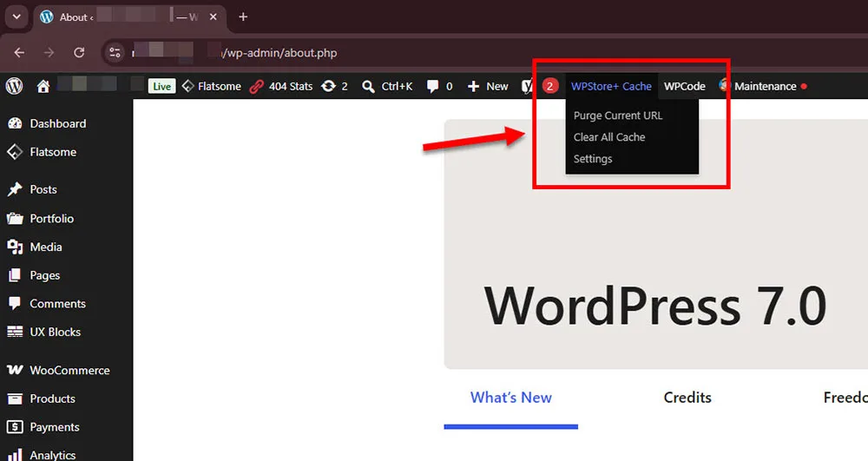
Task: Open the Yoast SEO icon in admin bar
Action: click(528, 86)
